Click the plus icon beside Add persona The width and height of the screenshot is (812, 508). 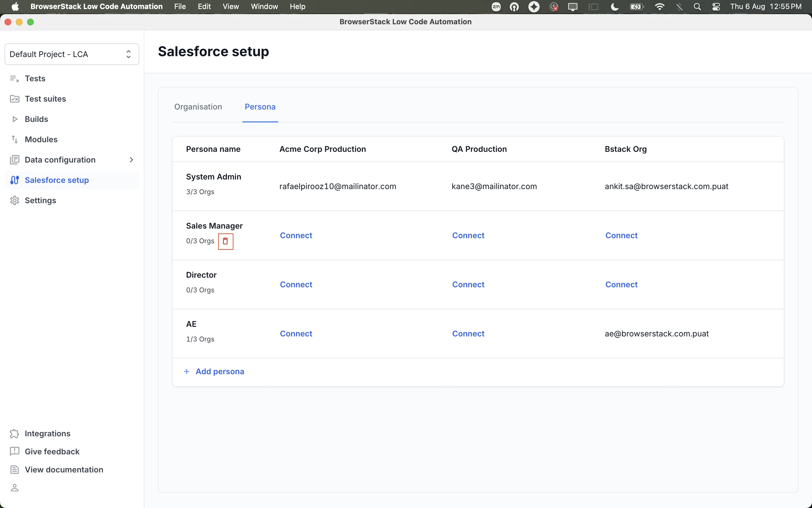coord(187,371)
